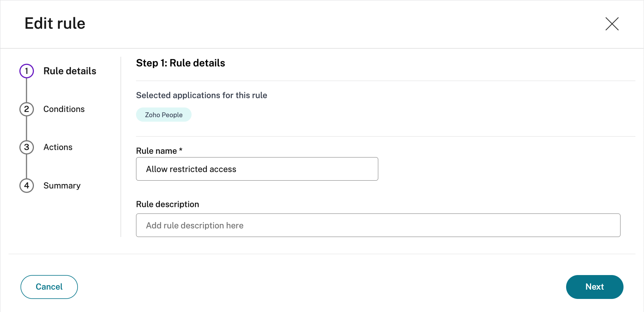Open the Summary step

[62, 185]
